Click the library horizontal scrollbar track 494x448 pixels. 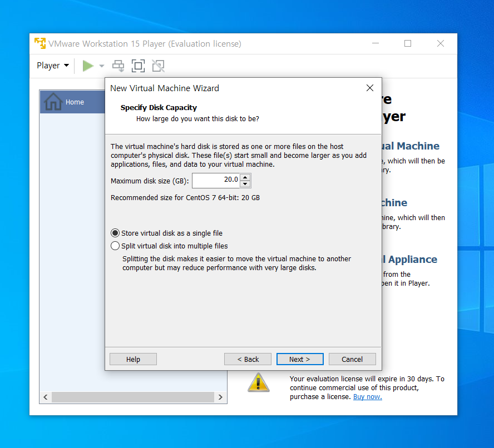coord(133,397)
